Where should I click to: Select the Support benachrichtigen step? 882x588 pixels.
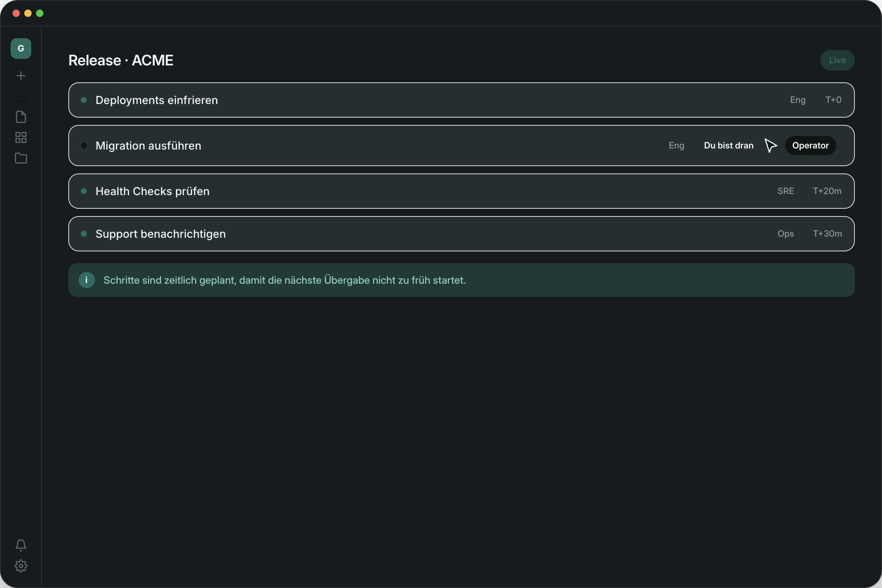coord(461,234)
